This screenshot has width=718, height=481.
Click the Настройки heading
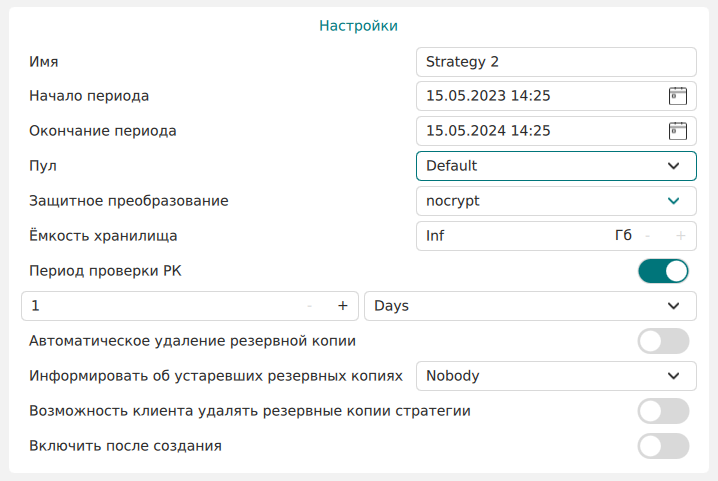(359, 25)
